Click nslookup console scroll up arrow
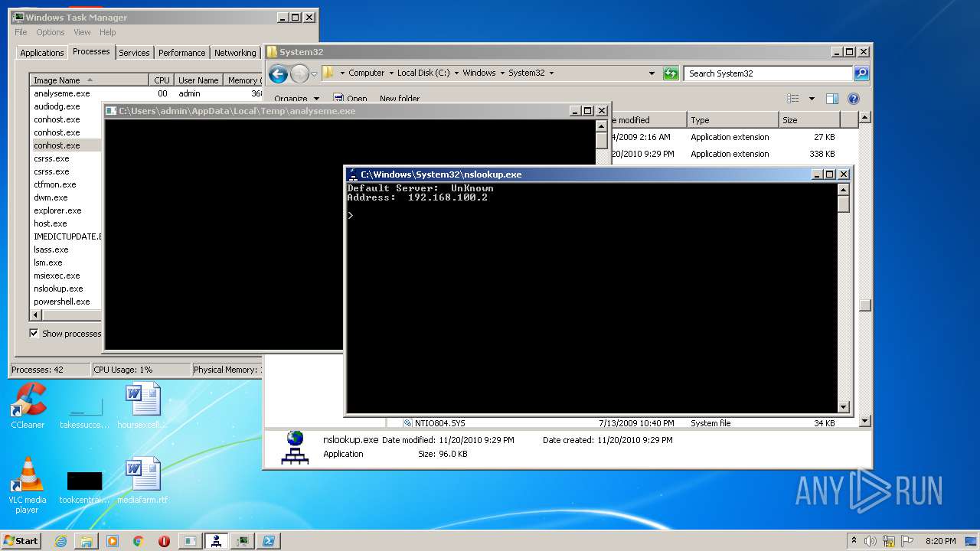980x551 pixels. tap(844, 189)
